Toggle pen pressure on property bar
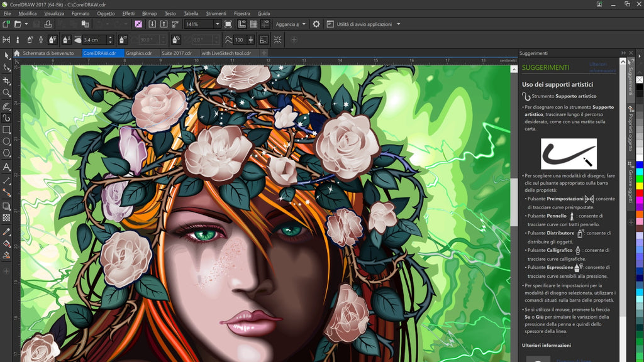This screenshot has width=644, height=362. coord(67,40)
